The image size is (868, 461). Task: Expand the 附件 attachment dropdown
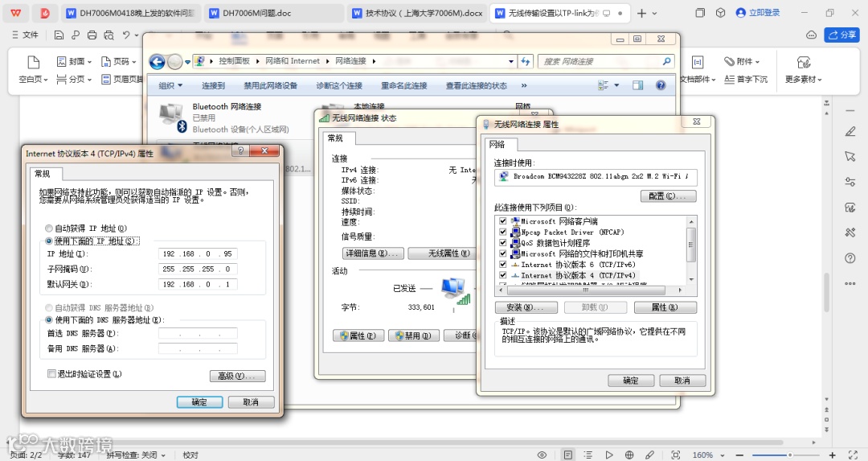click(x=757, y=61)
